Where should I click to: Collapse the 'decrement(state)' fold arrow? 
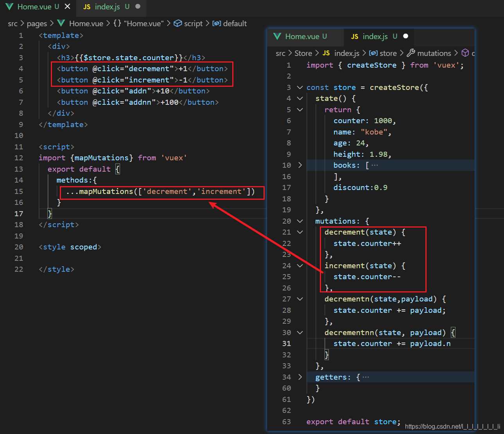tap(300, 232)
